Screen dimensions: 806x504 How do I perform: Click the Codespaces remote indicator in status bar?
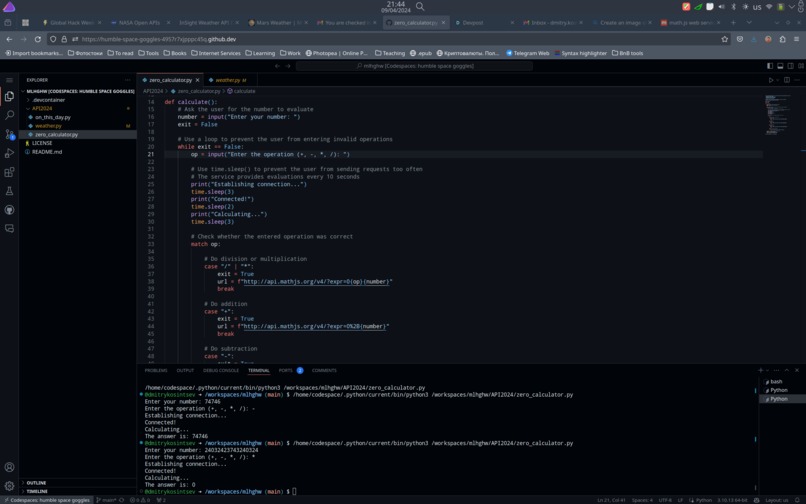pyautogui.click(x=46, y=500)
